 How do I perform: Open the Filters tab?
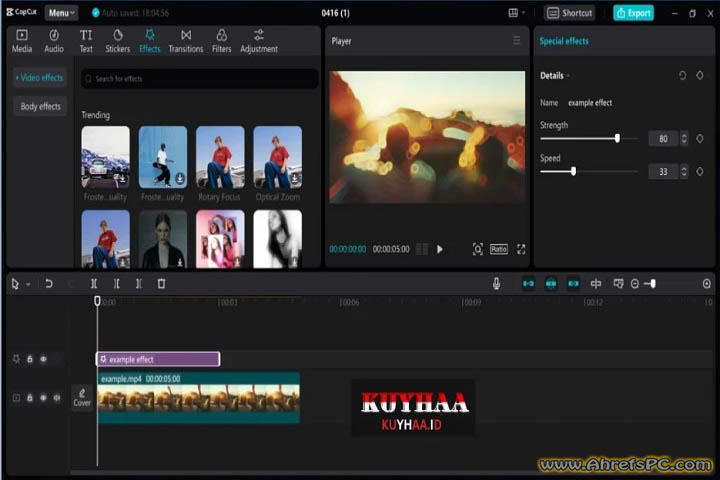tap(221, 41)
